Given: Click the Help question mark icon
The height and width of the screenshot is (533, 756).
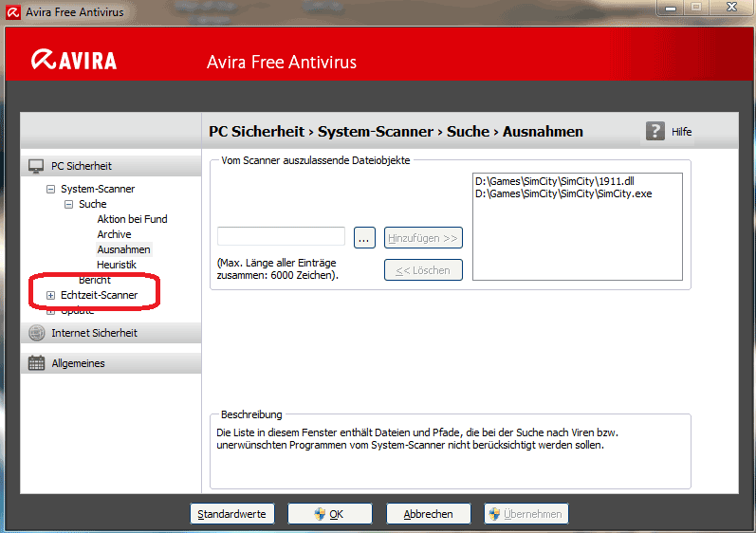Looking at the screenshot, I should 655,132.
